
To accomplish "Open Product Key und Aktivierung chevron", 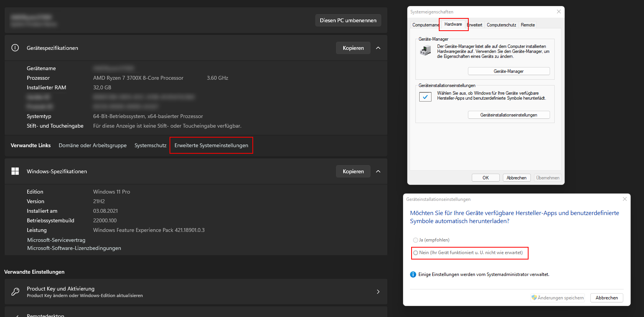I will [378, 292].
